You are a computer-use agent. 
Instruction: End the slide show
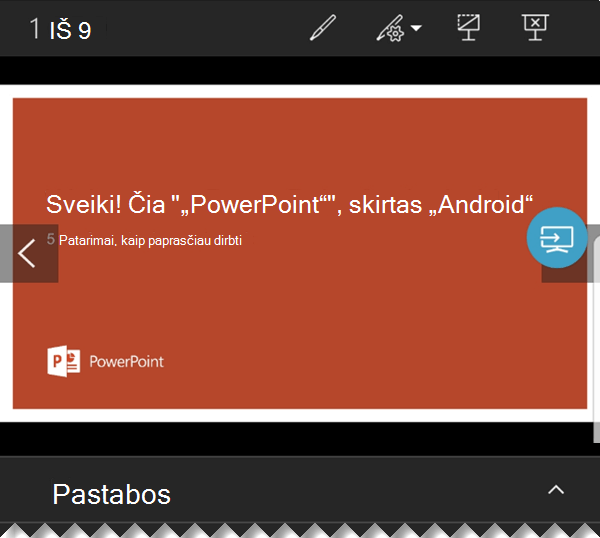535,27
